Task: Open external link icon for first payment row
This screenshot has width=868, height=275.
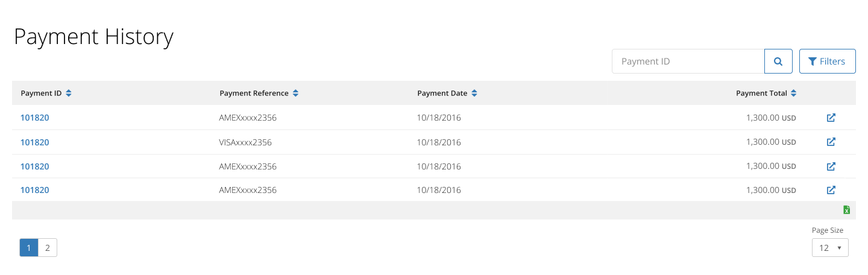Action: pos(831,118)
